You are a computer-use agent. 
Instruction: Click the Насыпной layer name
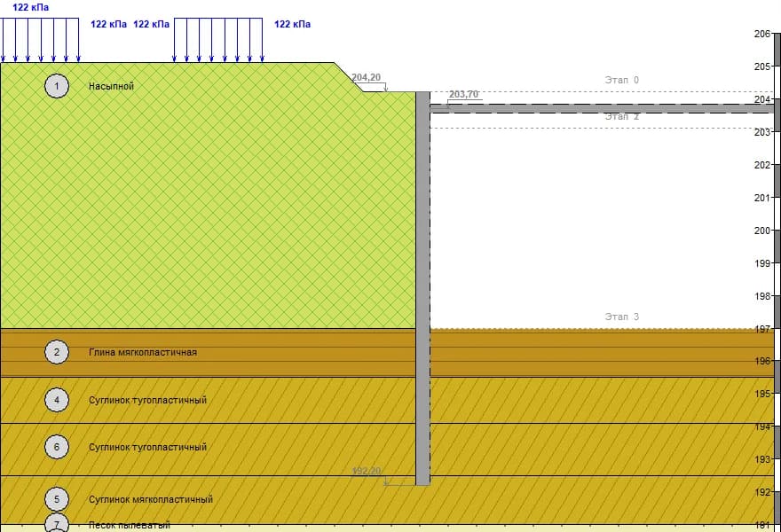[111, 86]
